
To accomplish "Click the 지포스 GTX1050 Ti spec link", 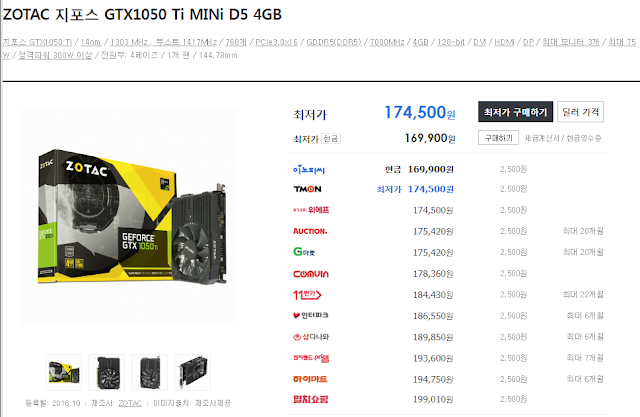I will tap(37, 42).
